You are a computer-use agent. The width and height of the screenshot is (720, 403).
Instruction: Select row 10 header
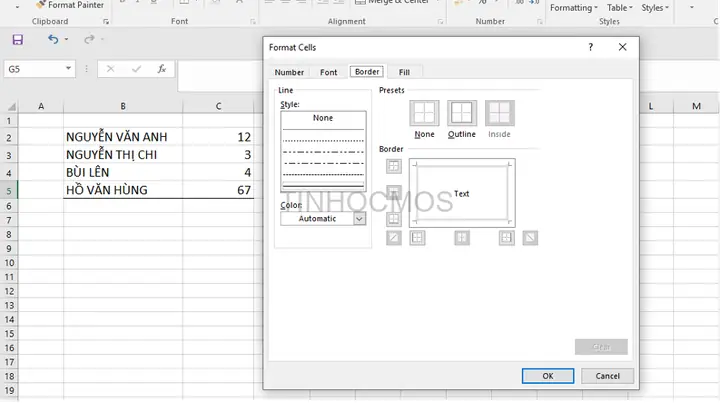pos(9,263)
